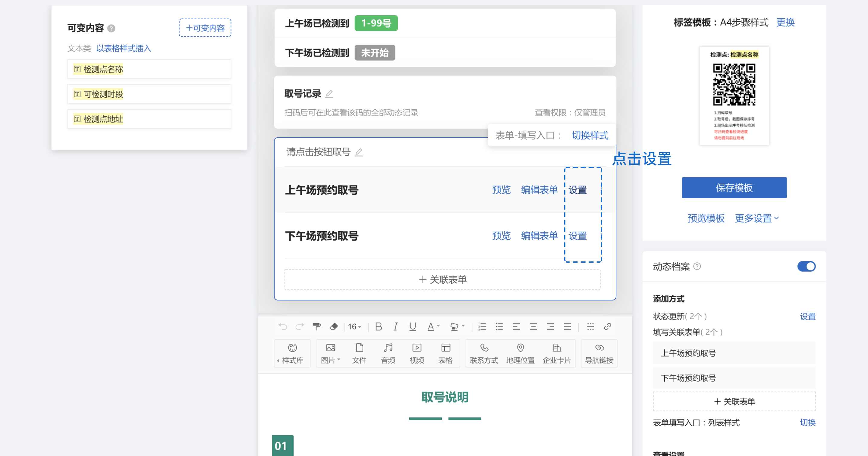Click the eraser clear-format icon

pos(334,326)
